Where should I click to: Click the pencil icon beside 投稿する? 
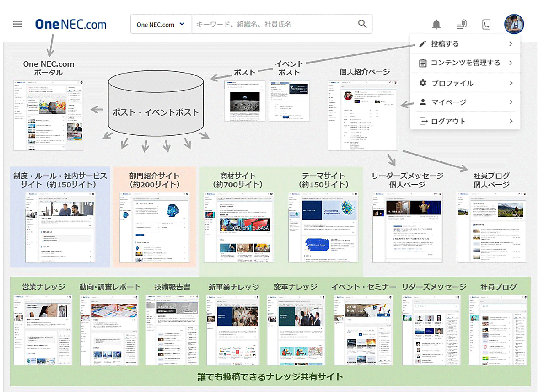pyautogui.click(x=423, y=44)
